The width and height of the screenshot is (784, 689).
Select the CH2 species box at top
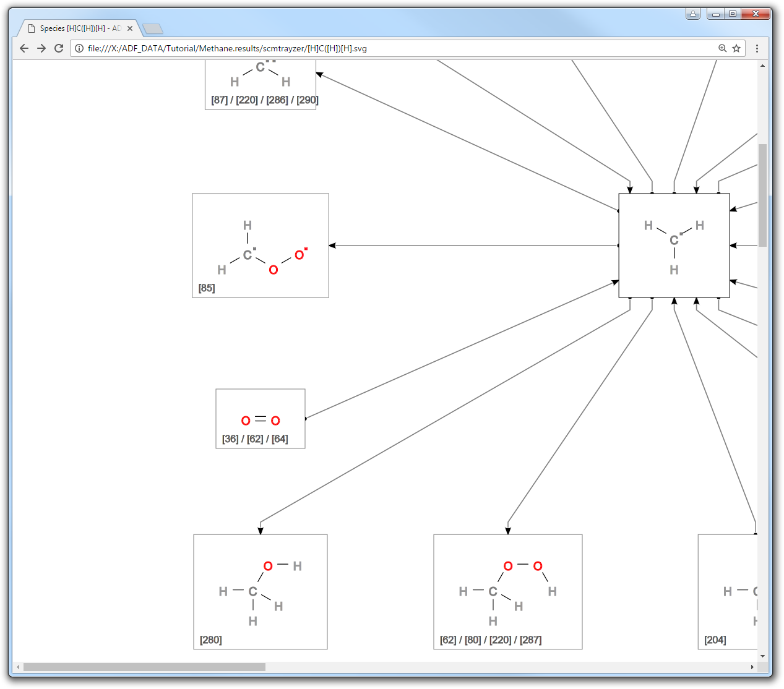coord(261,85)
